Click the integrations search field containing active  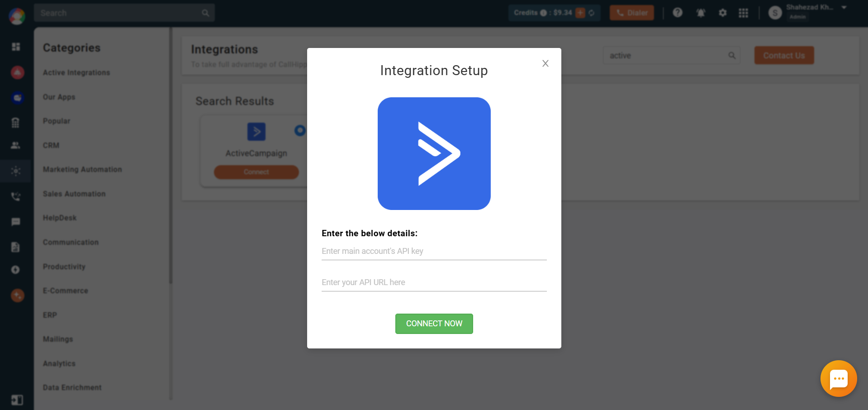pos(671,55)
